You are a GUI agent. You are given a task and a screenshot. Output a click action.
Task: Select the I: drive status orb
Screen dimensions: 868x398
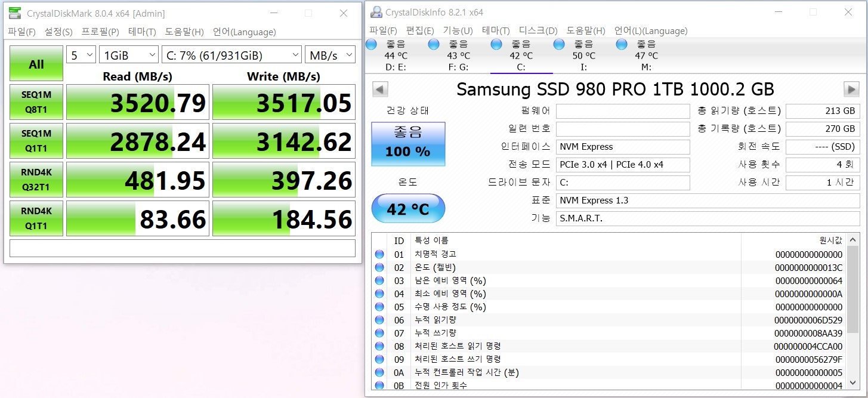[559, 44]
